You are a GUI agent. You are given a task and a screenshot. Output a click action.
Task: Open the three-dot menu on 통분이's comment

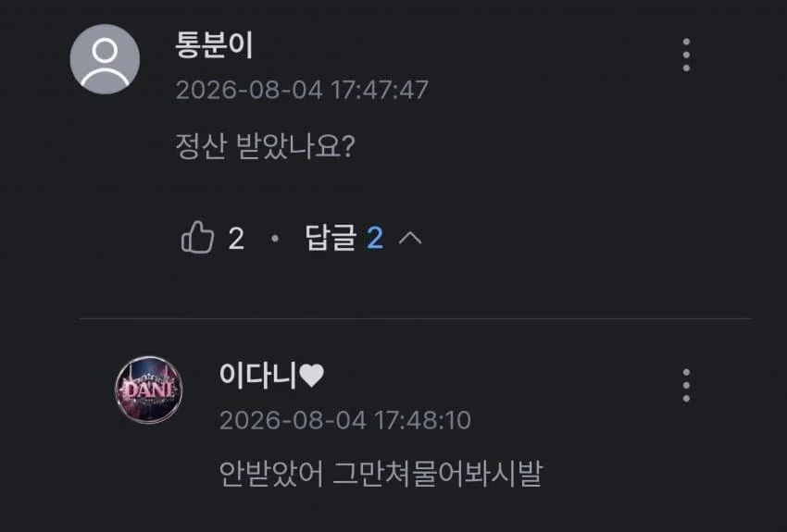(686, 55)
